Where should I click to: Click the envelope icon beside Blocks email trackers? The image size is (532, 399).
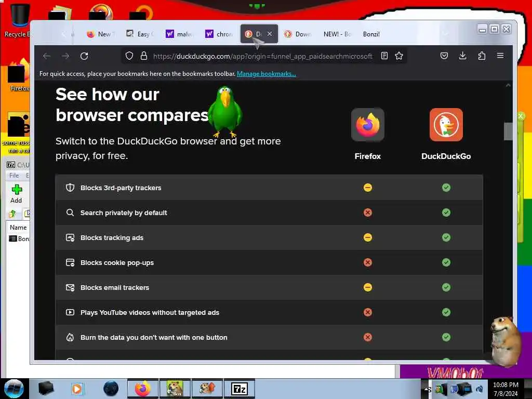pyautogui.click(x=70, y=288)
